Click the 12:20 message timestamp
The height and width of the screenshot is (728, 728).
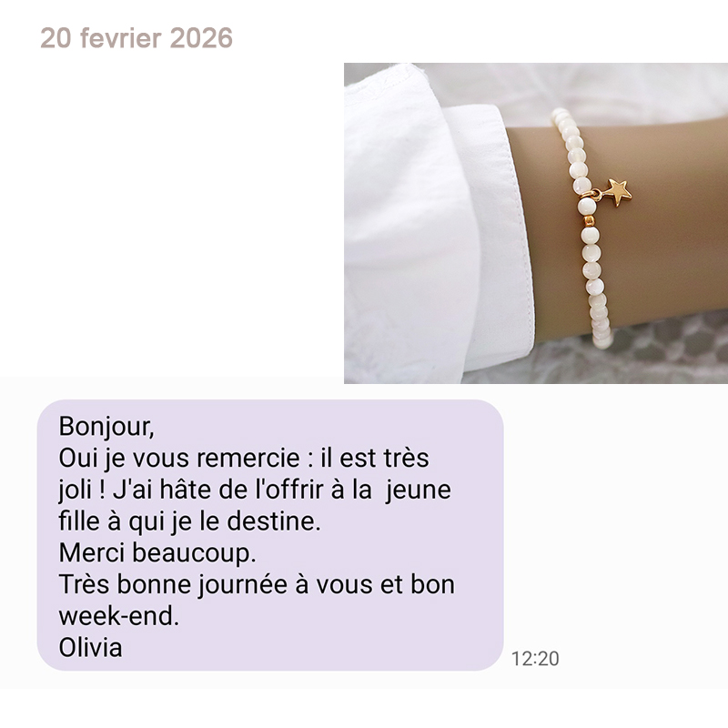(535, 658)
